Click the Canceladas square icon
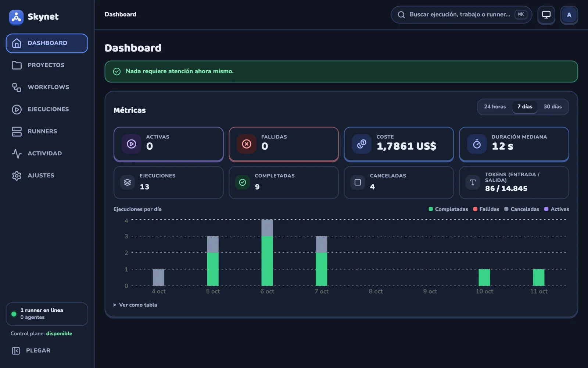 click(x=358, y=183)
